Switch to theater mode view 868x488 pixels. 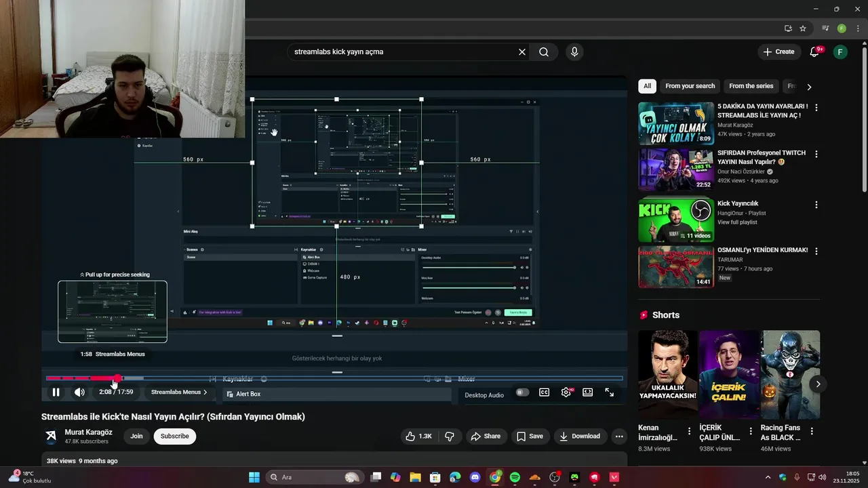tap(588, 392)
